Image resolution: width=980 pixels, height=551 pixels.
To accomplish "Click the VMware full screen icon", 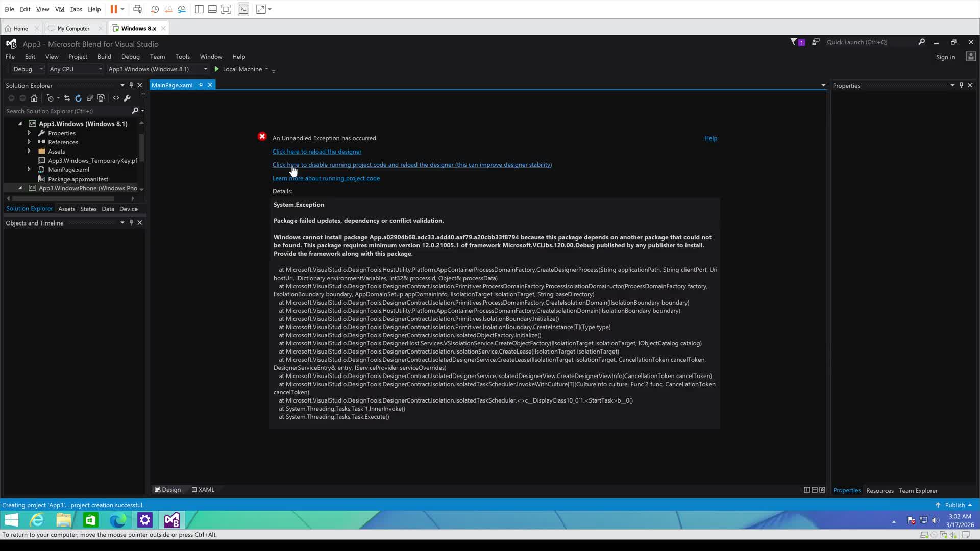I will click(x=226, y=9).
